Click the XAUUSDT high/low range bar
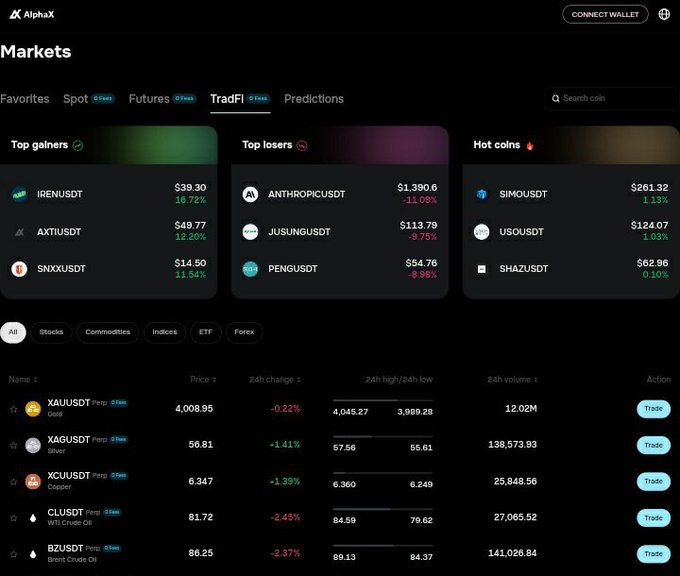The image size is (680, 576). click(383, 400)
